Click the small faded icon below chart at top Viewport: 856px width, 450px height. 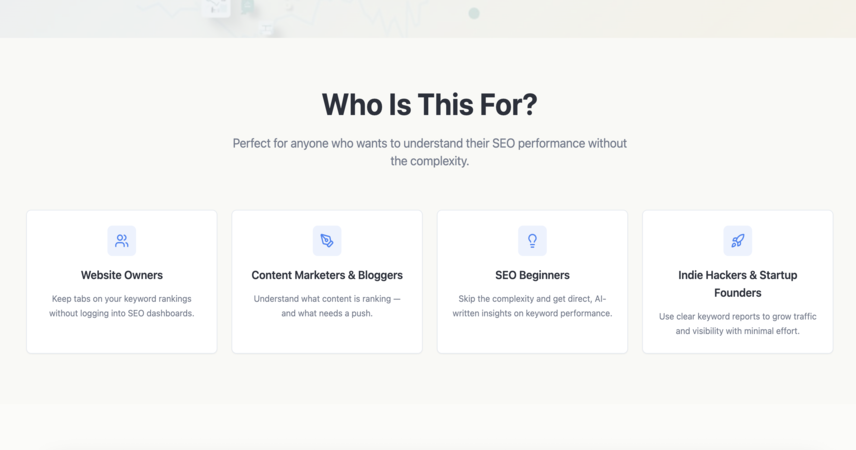click(x=267, y=28)
